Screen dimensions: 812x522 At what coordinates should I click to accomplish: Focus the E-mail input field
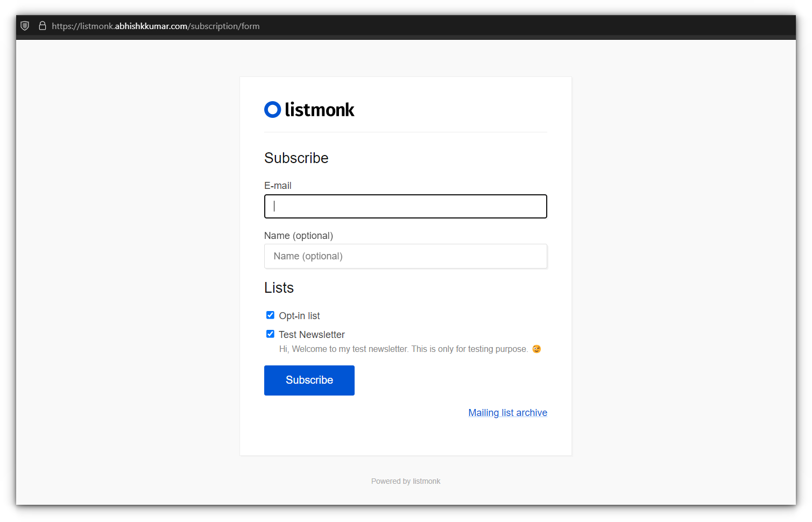[405, 207]
